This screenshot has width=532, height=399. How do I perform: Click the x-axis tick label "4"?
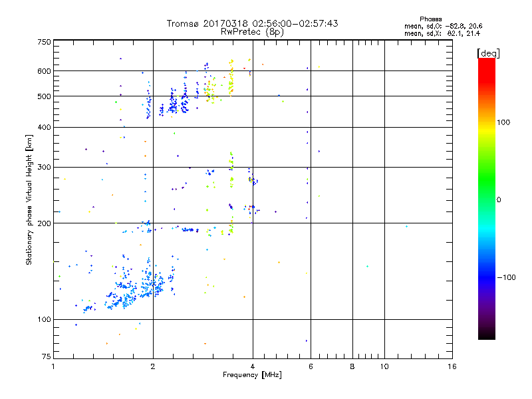coord(253,366)
